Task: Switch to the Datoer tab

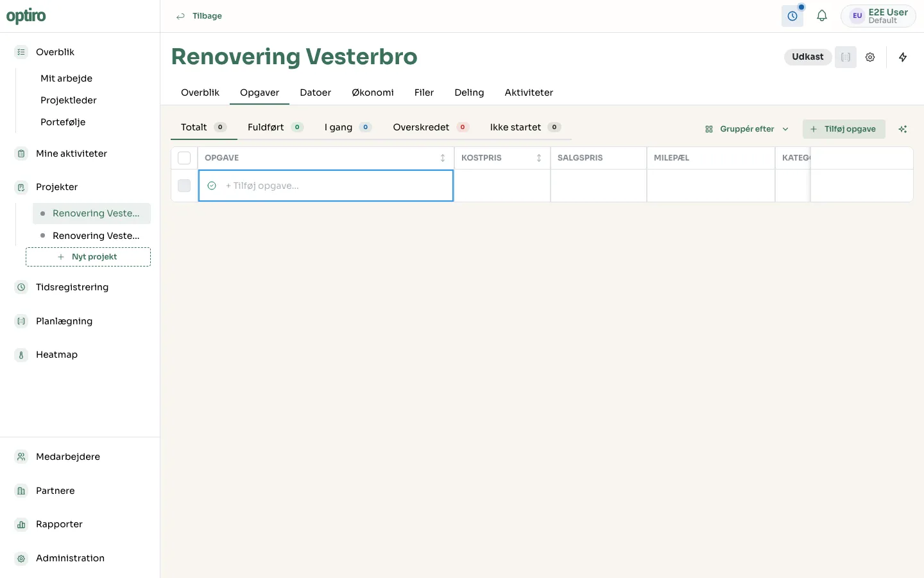Action: [x=316, y=92]
